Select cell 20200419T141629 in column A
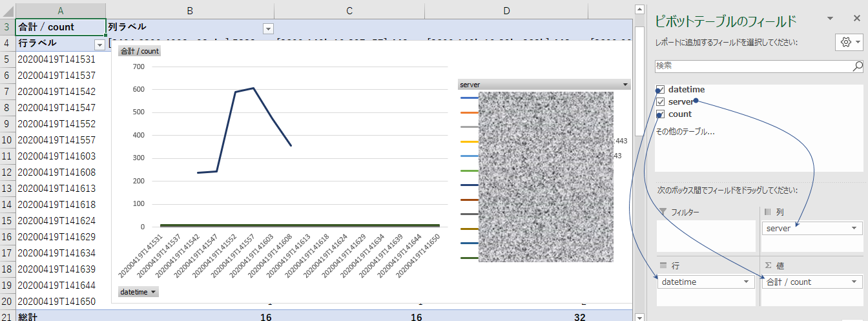This screenshot has width=868, height=321. (61, 237)
